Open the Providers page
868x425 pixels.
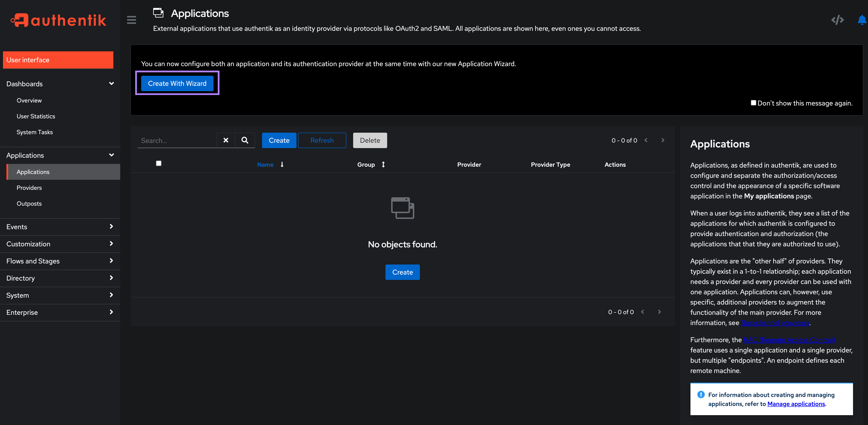29,188
